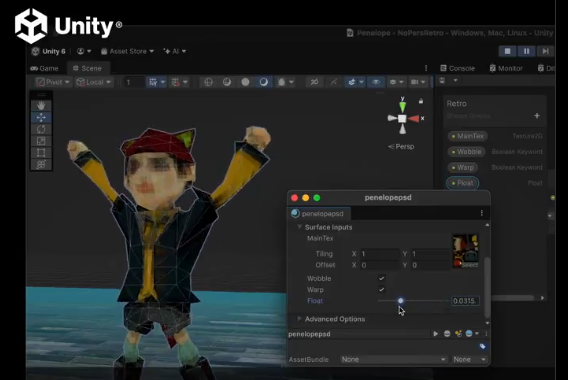The image size is (568, 380).
Task: Open penelopepsd inspector kebab menu
Action: click(481, 213)
